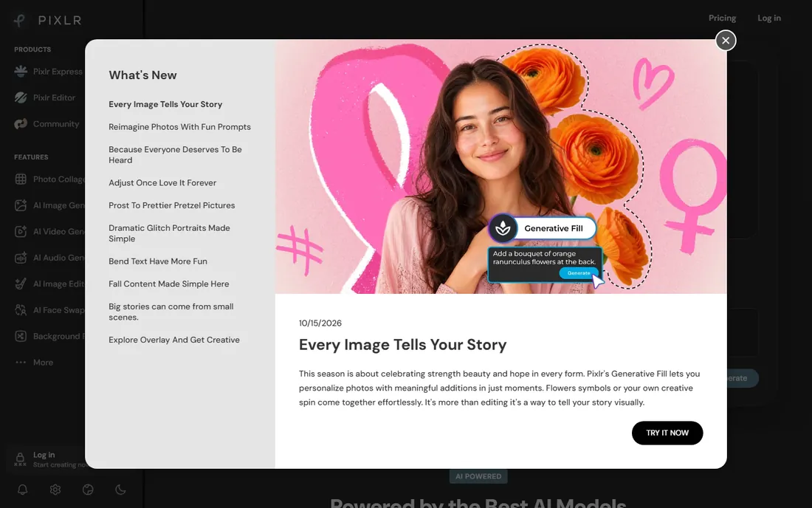
Task: Click Log in in top bar
Action: pos(769,18)
